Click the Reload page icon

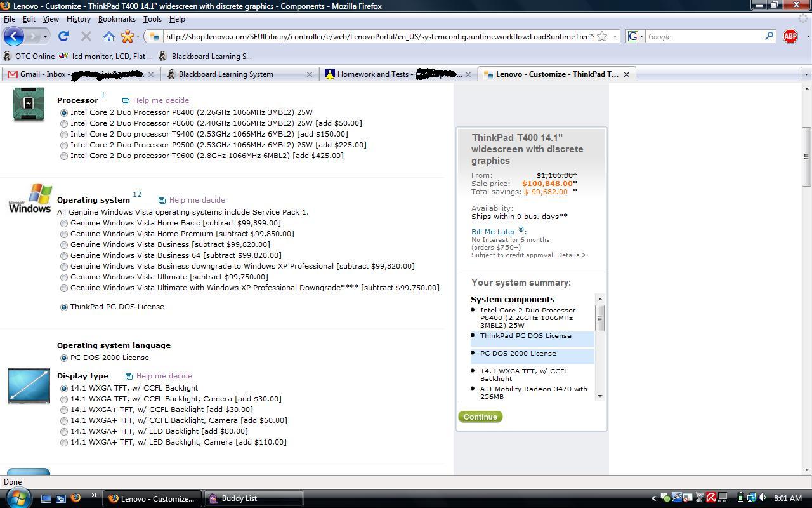(x=63, y=36)
